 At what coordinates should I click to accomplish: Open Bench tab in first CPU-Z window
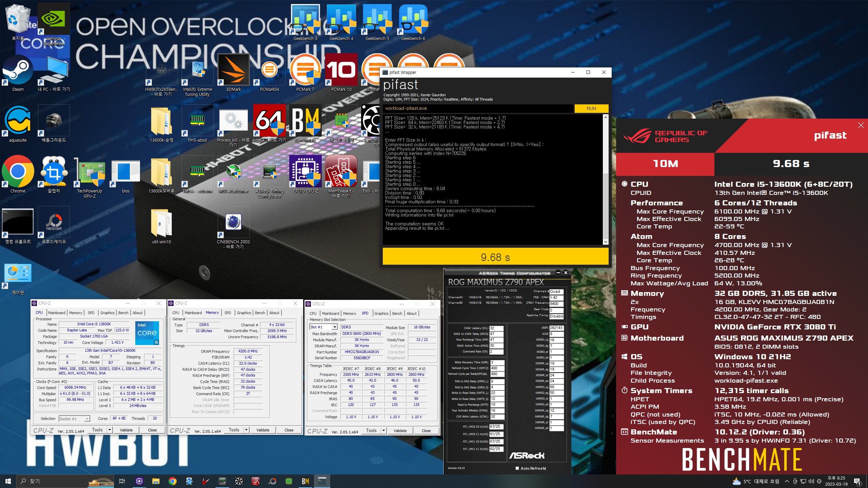123,313
